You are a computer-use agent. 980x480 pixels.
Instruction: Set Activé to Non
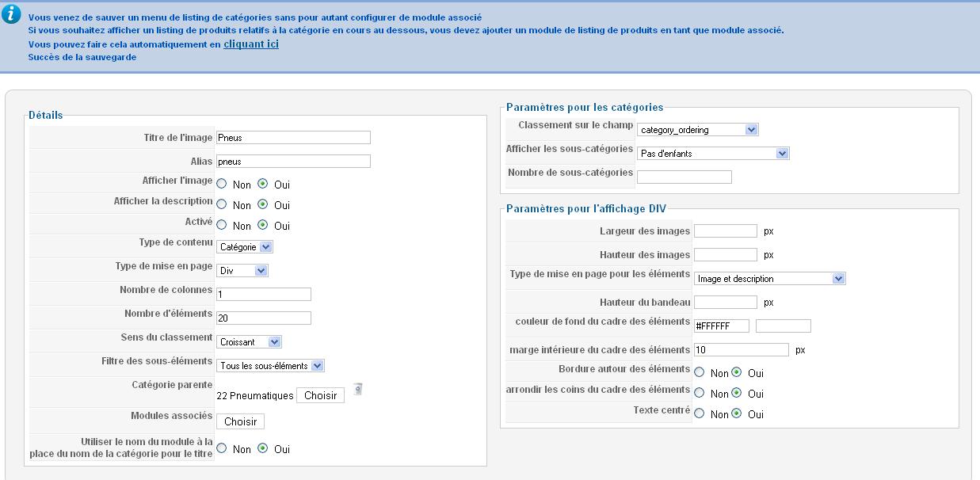click(222, 225)
